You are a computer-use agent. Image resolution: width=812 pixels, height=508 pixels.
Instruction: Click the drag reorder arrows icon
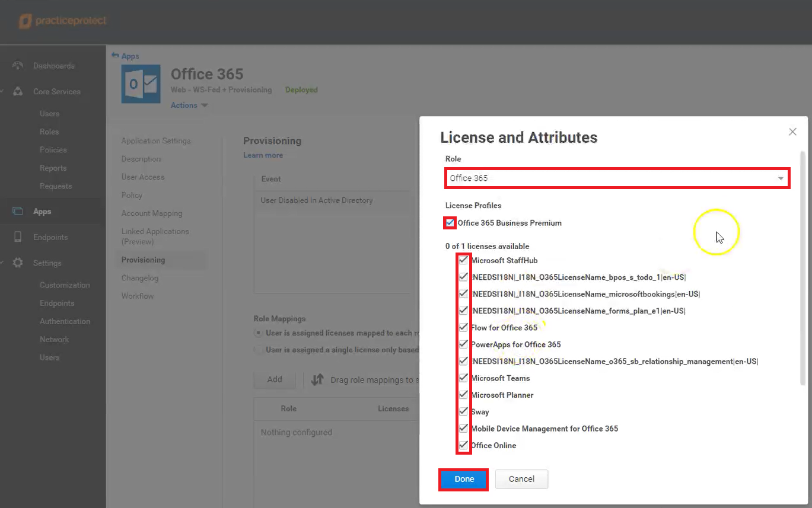317,379
